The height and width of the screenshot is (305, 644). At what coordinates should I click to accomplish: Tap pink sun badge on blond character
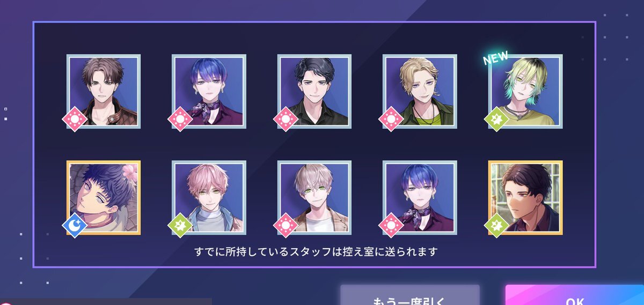[x=391, y=118]
